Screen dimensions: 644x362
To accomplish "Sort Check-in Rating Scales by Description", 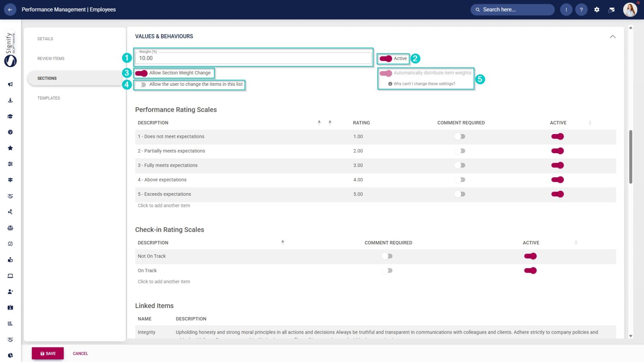I will pyautogui.click(x=283, y=242).
